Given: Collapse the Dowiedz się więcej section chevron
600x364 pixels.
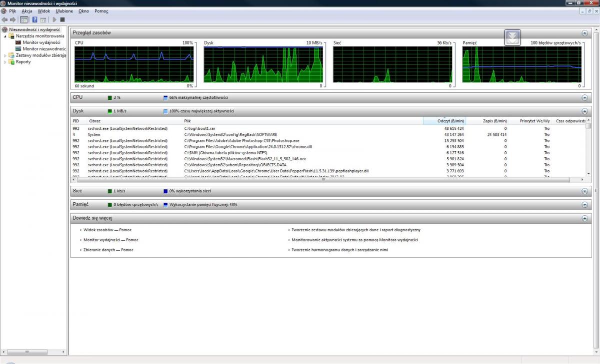Looking at the screenshot, I should click(584, 218).
